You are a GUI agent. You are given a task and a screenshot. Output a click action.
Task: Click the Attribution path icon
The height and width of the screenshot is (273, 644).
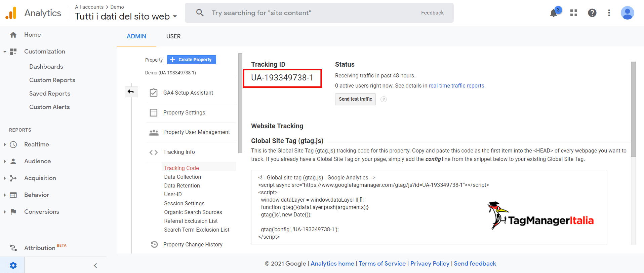coord(13,248)
